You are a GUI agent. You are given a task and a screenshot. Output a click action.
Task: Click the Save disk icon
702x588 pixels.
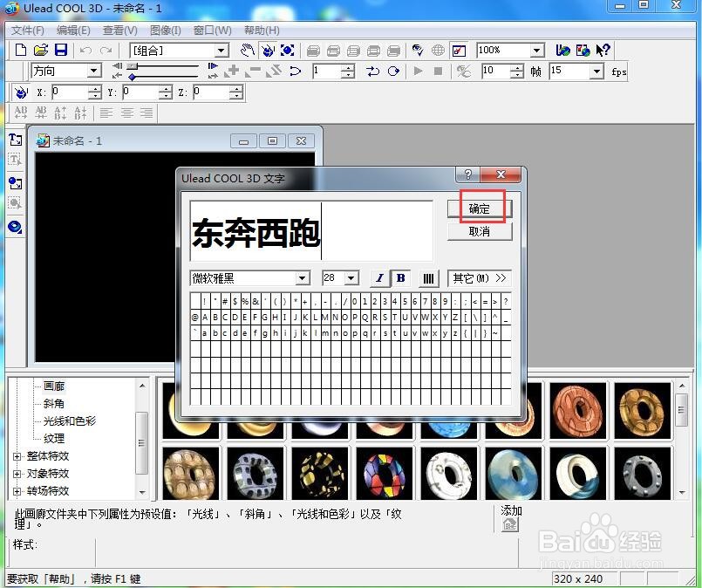point(61,50)
